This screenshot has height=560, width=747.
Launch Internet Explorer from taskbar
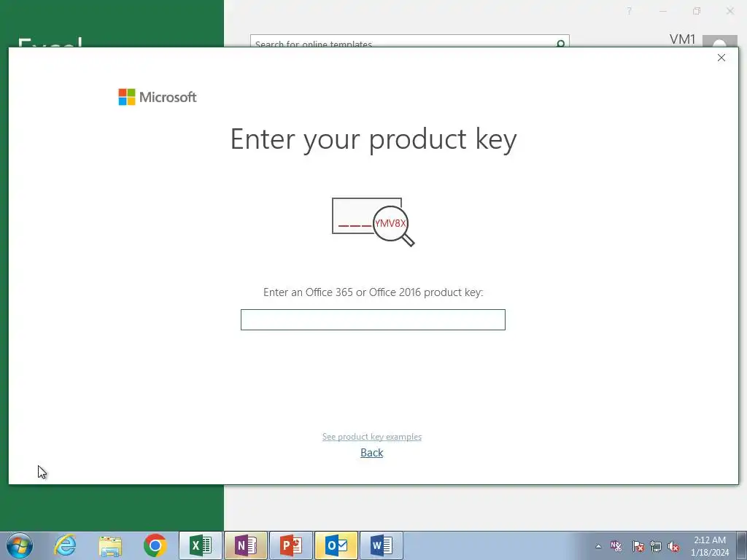(x=65, y=545)
